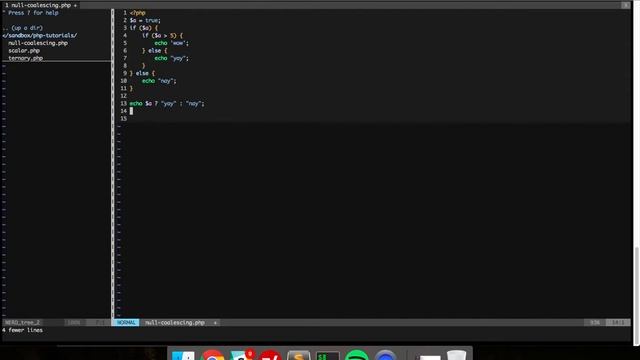Click the vertical scrollbar at right edge
Viewport: 640px width, 360px height.
pyautogui.click(x=637, y=296)
